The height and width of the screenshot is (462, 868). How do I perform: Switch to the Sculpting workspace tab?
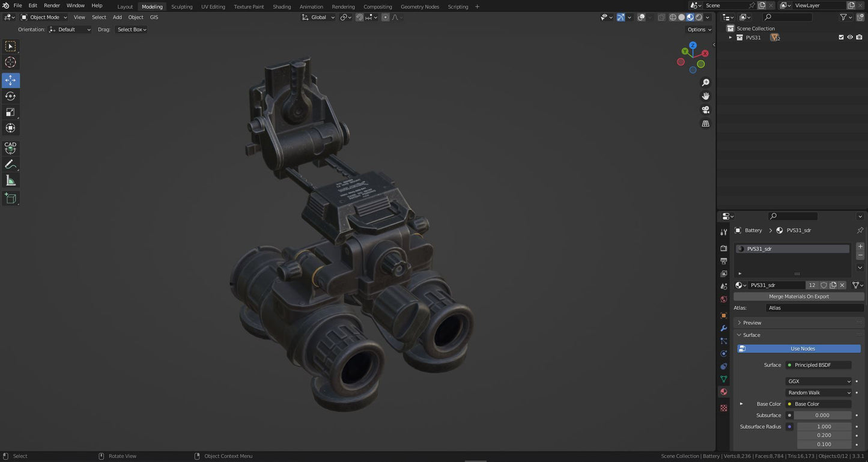(x=181, y=7)
